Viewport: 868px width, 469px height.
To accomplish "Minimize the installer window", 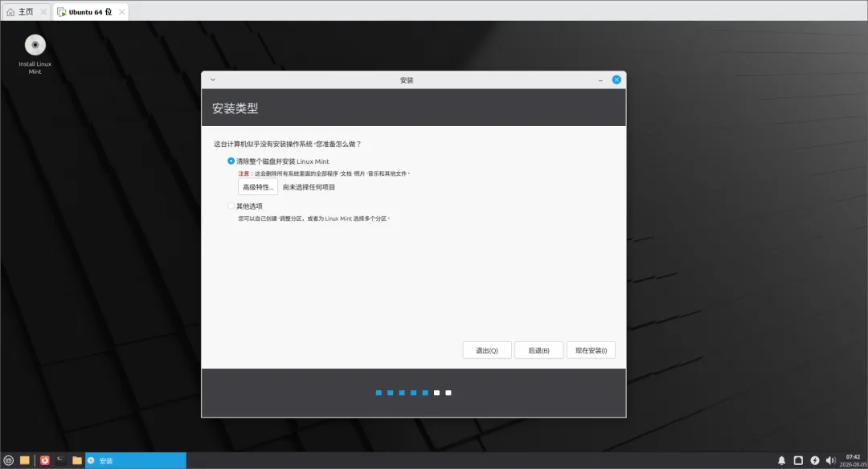I will pyautogui.click(x=600, y=80).
